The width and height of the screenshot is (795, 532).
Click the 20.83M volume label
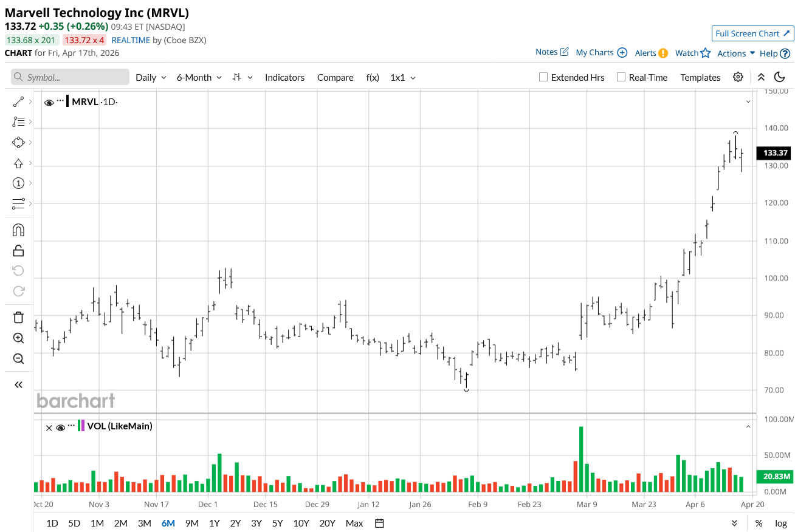[x=774, y=477]
